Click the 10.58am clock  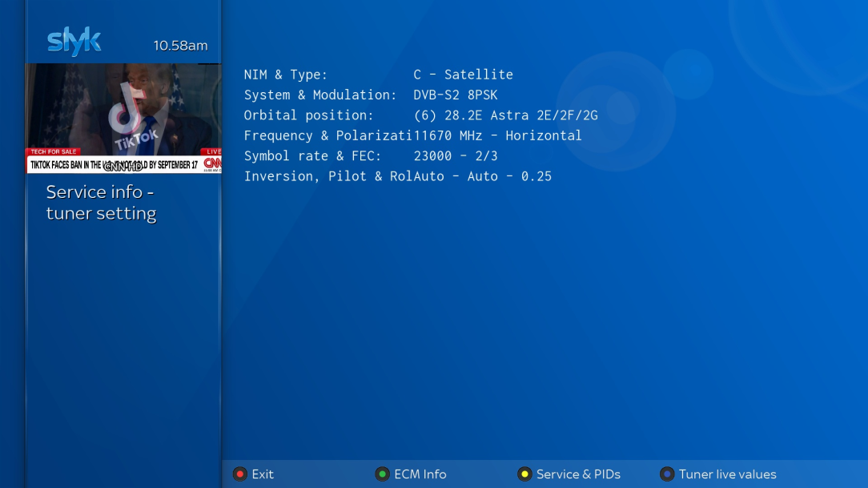click(180, 46)
